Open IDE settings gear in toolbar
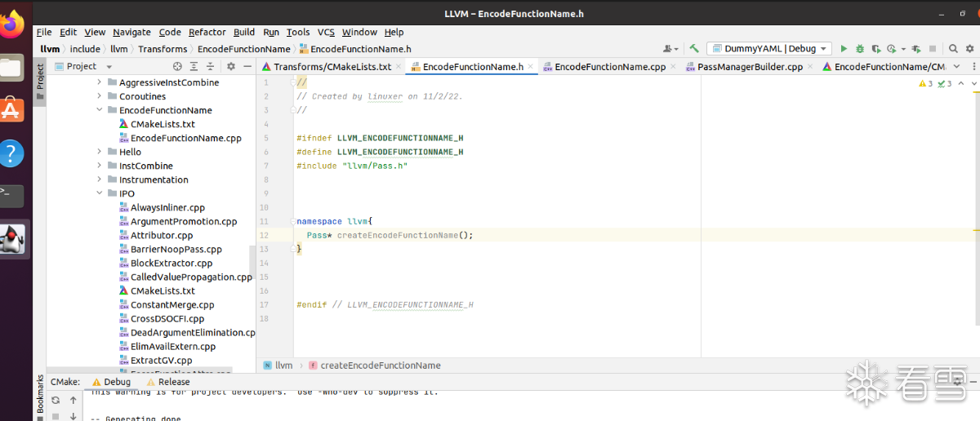The height and width of the screenshot is (421, 980). click(969, 49)
